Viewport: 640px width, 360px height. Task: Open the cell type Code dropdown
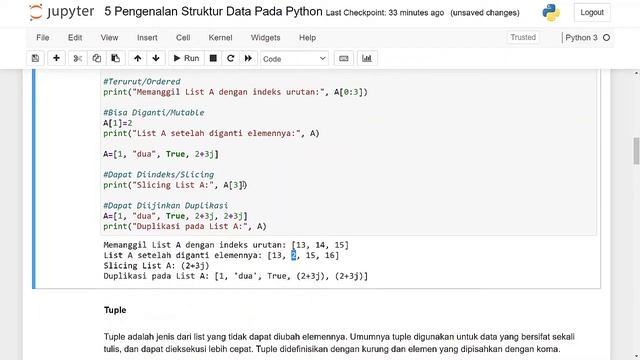[x=294, y=59]
